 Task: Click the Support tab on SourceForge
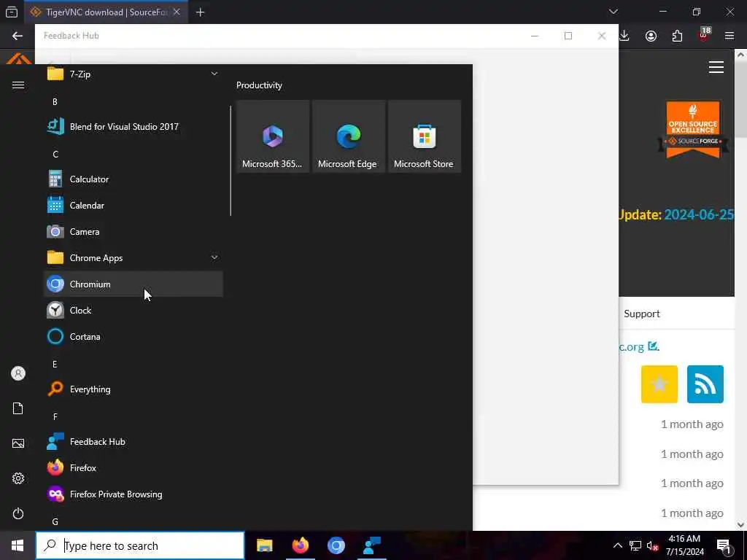click(x=642, y=314)
